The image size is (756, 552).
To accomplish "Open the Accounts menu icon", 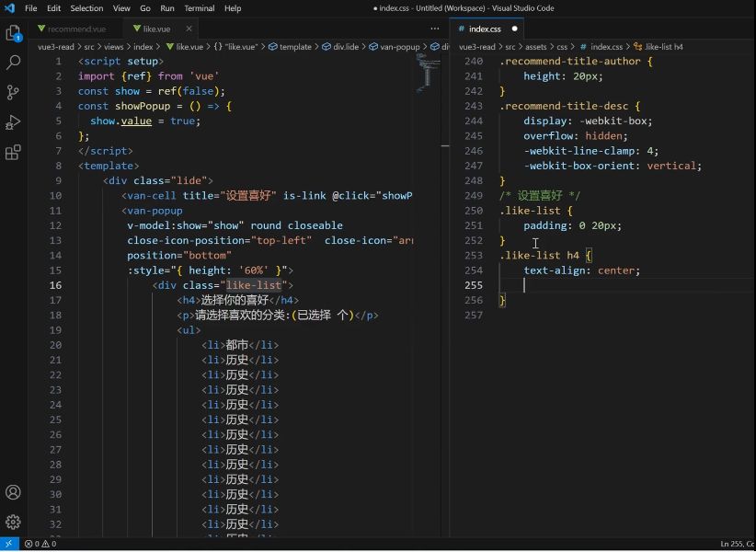I will (13, 492).
